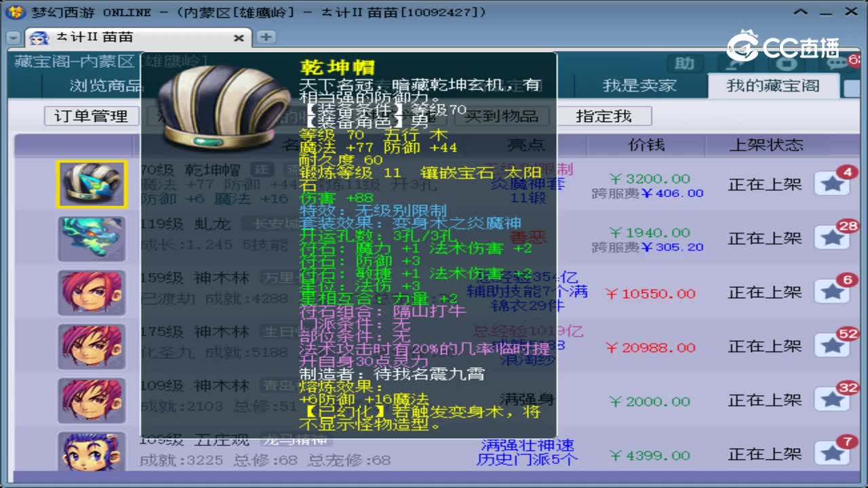Click the 满强壮神速 highlight text
This screenshot has width=868, height=488.
pos(528,445)
